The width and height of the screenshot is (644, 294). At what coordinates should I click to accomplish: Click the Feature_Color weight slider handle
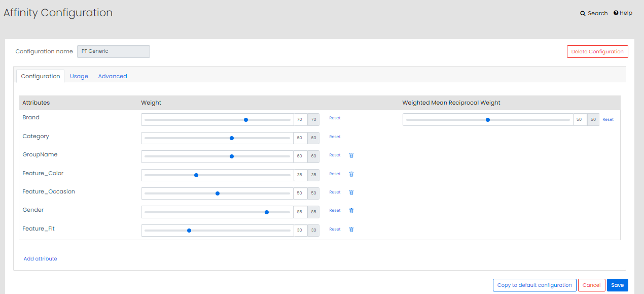click(196, 175)
